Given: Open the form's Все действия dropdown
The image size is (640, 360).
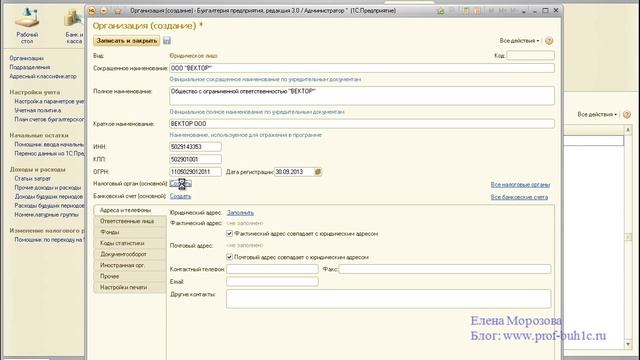Looking at the screenshot, I should point(519,41).
